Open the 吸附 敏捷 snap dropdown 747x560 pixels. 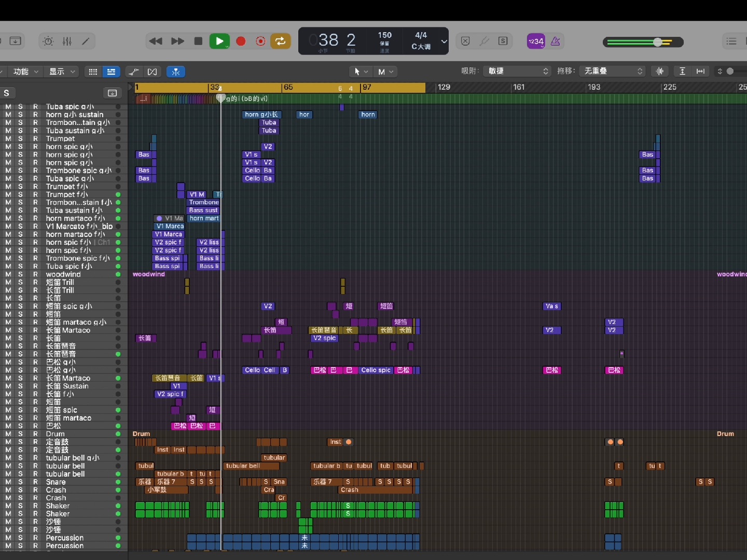[517, 71]
